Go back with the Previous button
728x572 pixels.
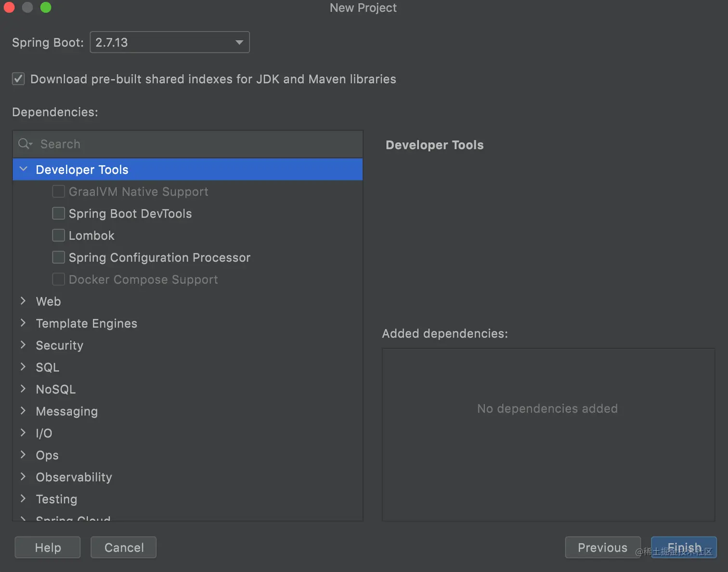click(602, 547)
